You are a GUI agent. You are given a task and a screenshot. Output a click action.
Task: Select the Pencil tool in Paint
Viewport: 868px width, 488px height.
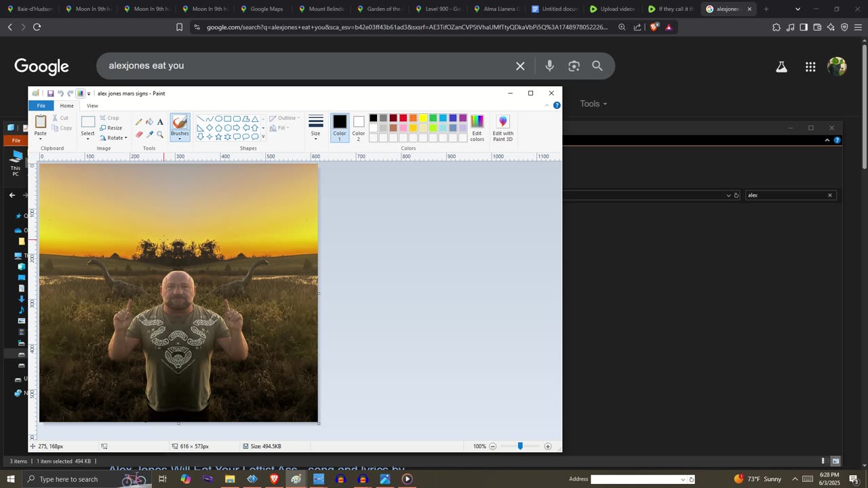[x=139, y=122]
